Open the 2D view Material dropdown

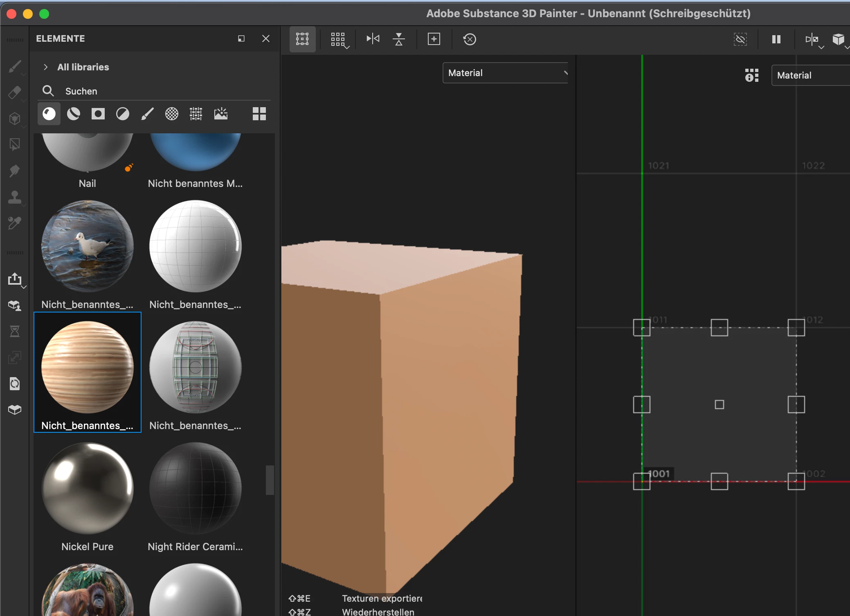(811, 75)
